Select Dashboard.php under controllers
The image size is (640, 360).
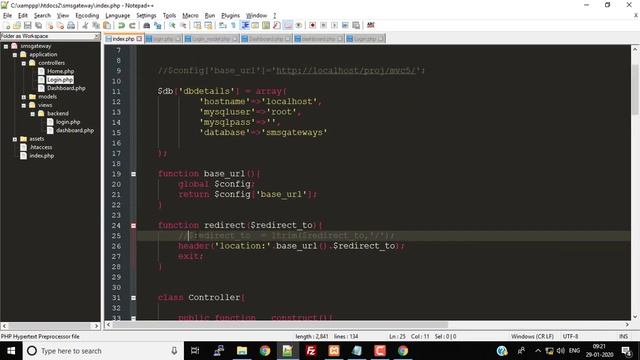[x=66, y=88]
